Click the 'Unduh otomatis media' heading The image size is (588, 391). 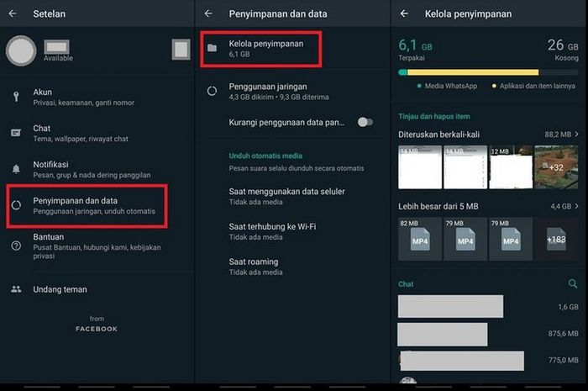coord(265,156)
